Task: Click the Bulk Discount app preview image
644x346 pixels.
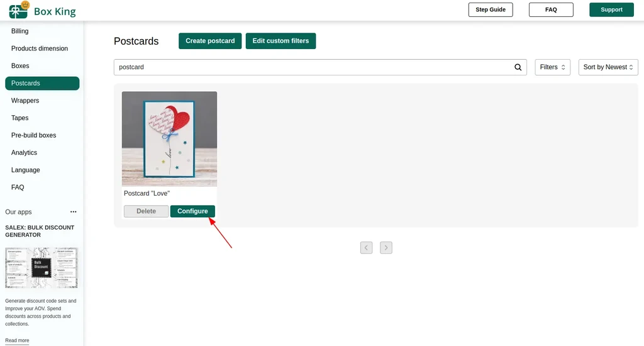Action: [x=42, y=267]
